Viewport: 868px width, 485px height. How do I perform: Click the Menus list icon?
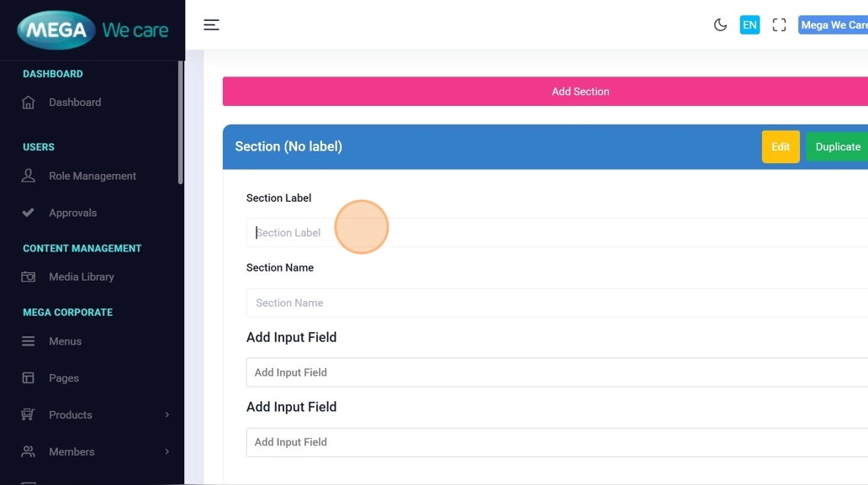[29, 341]
